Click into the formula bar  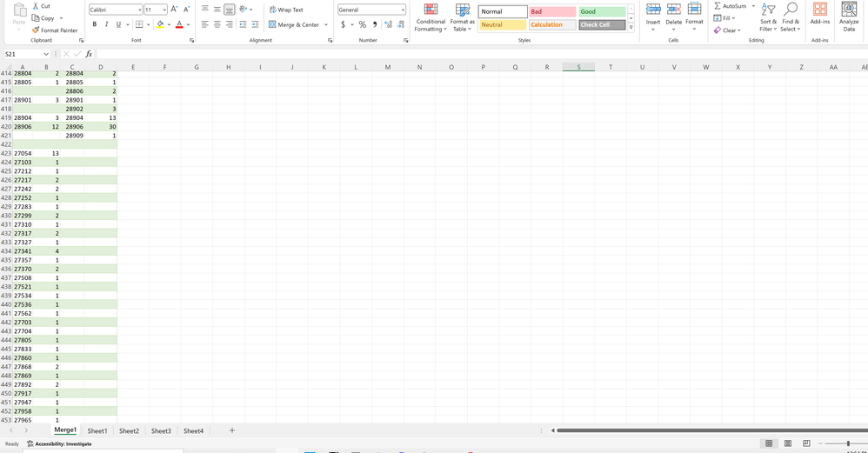(482, 54)
